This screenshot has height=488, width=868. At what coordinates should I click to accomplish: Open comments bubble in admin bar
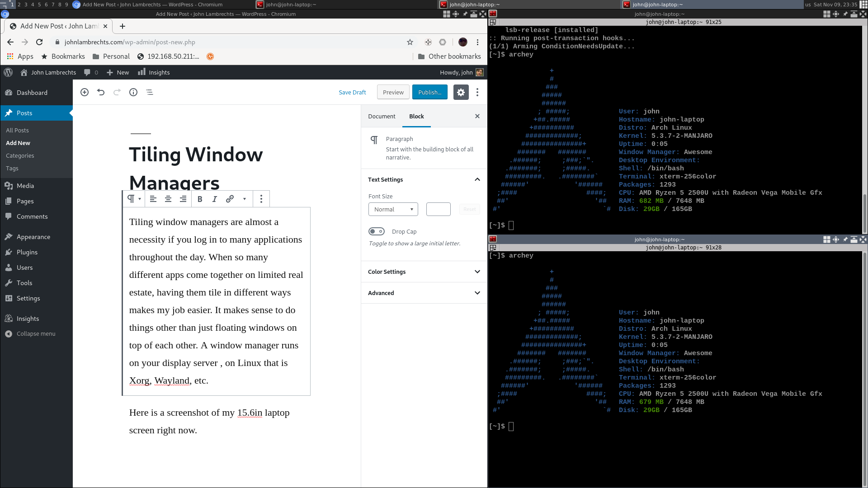(x=91, y=72)
